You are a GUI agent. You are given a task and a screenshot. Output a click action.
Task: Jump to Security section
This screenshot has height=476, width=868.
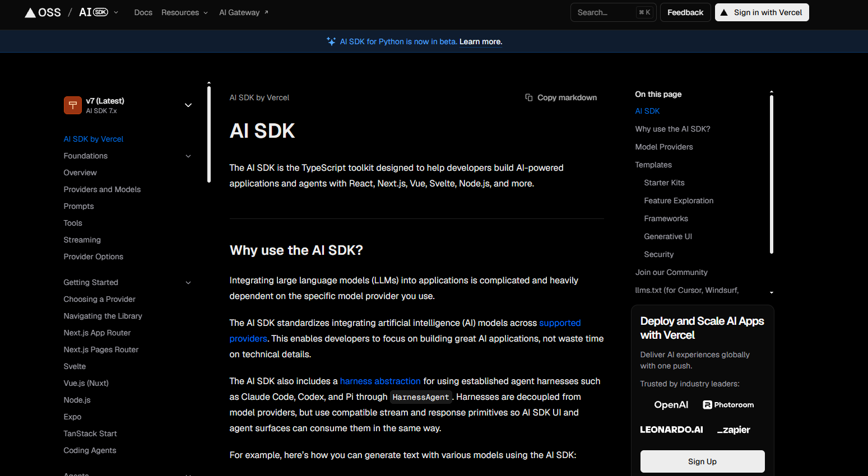tap(658, 254)
